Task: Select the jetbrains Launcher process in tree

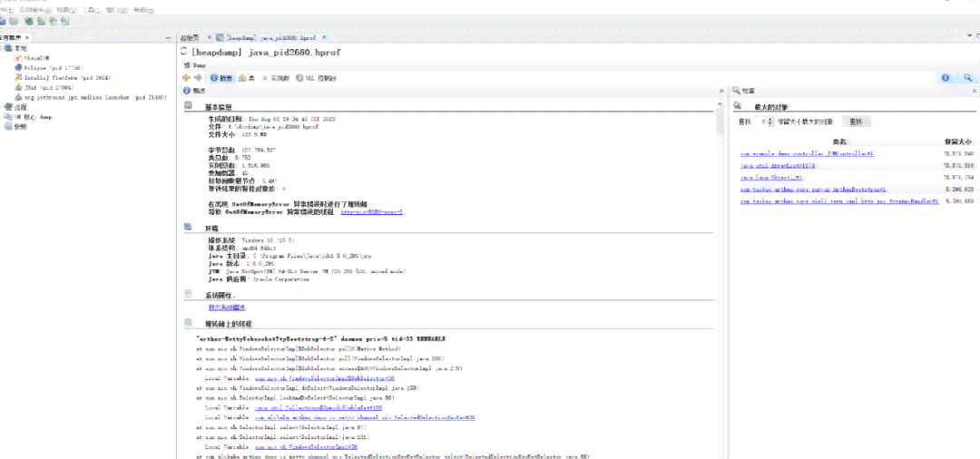Action: (95, 97)
